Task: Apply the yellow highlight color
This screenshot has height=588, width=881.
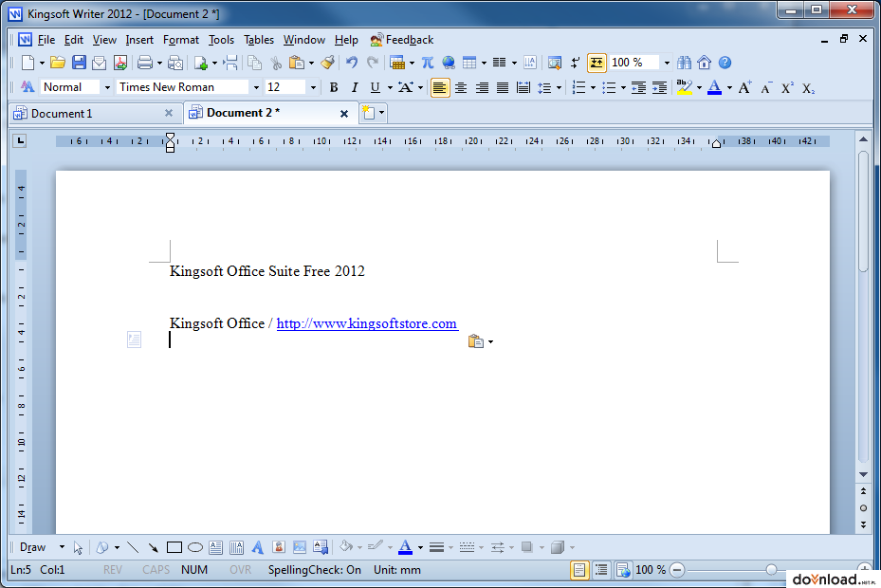Action: (x=685, y=87)
